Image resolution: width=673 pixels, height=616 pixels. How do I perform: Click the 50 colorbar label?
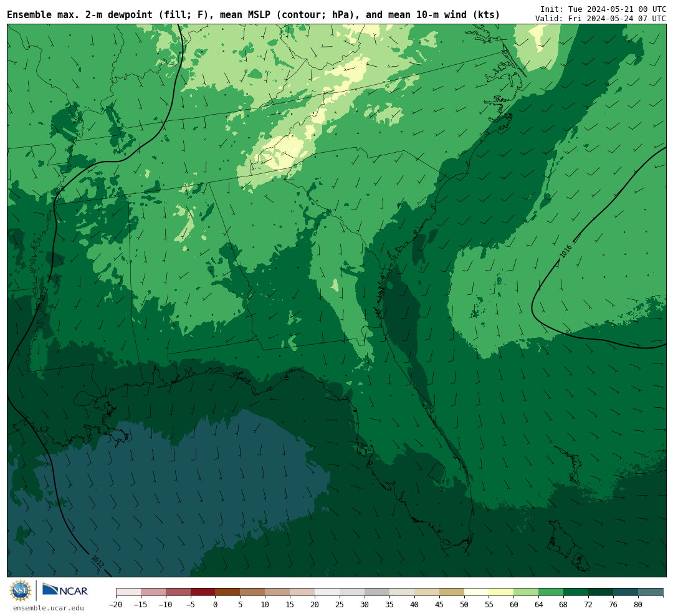464,604
